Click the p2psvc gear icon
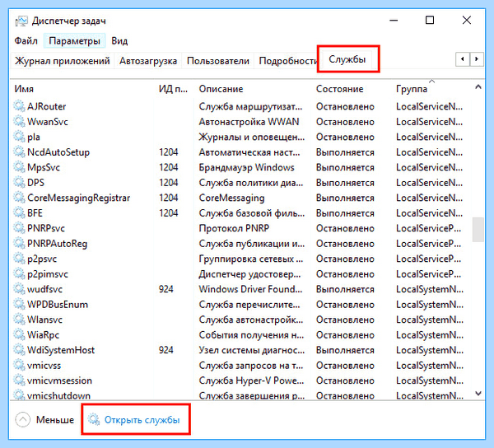This screenshot has height=448, width=494. pos(19,259)
